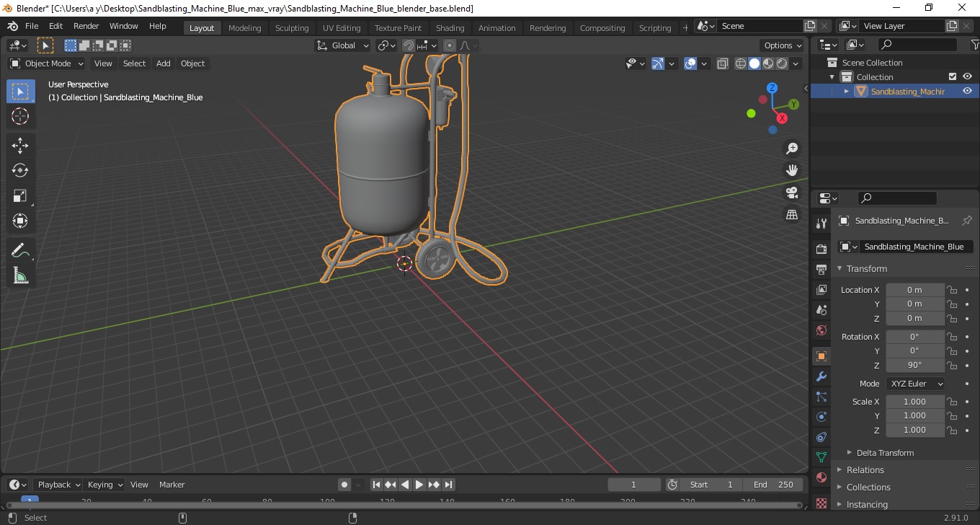Open the Render properties tab
Image resolution: width=980 pixels, height=525 pixels.
821,249
